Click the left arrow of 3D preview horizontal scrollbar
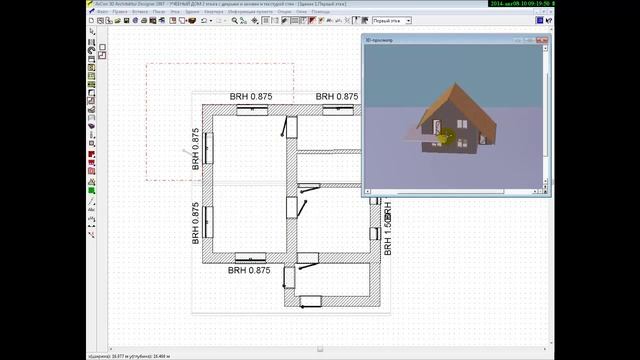The width and height of the screenshot is (640, 360). click(367, 191)
